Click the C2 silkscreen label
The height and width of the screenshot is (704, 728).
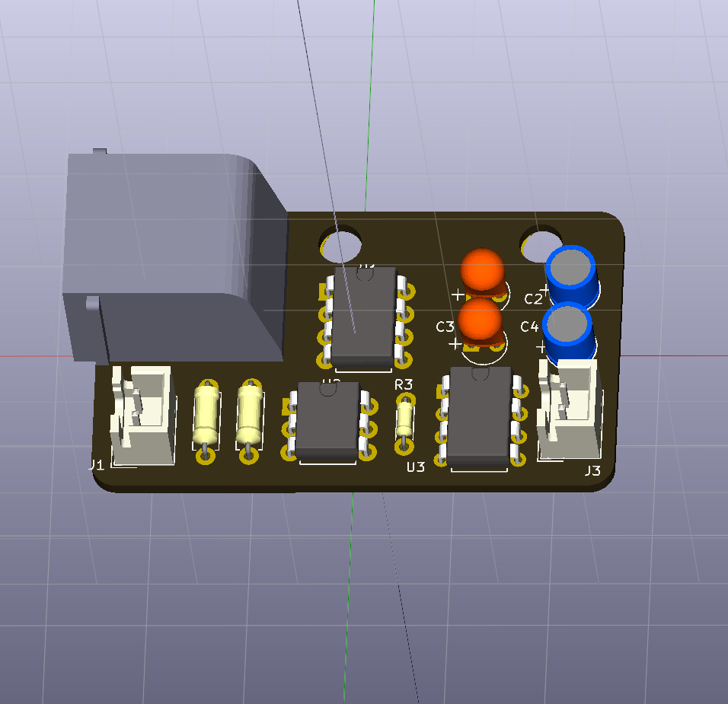click(533, 298)
